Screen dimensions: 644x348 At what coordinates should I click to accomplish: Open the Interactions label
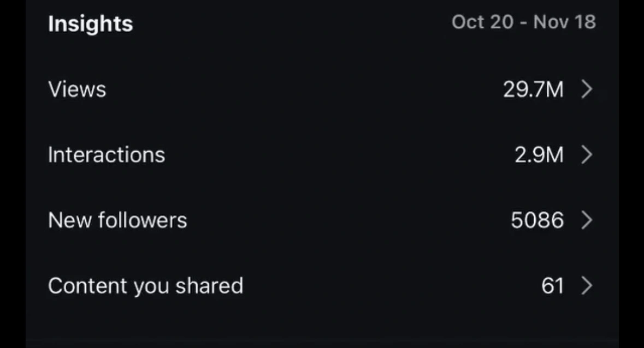tap(107, 155)
